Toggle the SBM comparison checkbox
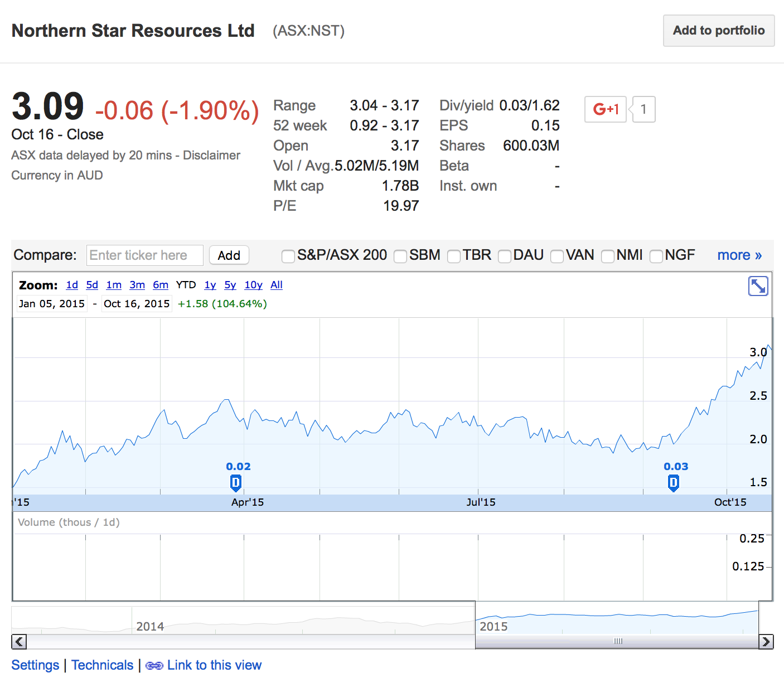The image size is (784, 678). pos(400,256)
